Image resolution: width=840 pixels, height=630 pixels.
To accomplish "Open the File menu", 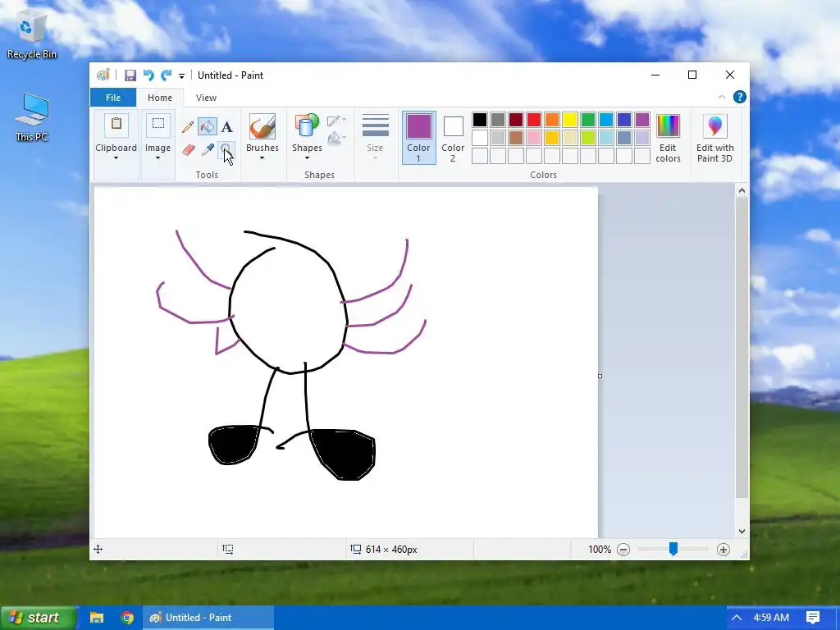I will coord(113,98).
